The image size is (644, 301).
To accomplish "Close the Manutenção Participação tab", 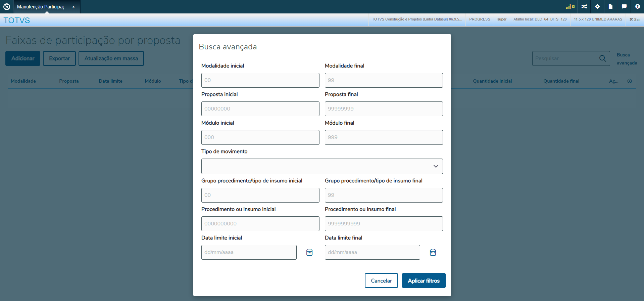I will tap(73, 7).
